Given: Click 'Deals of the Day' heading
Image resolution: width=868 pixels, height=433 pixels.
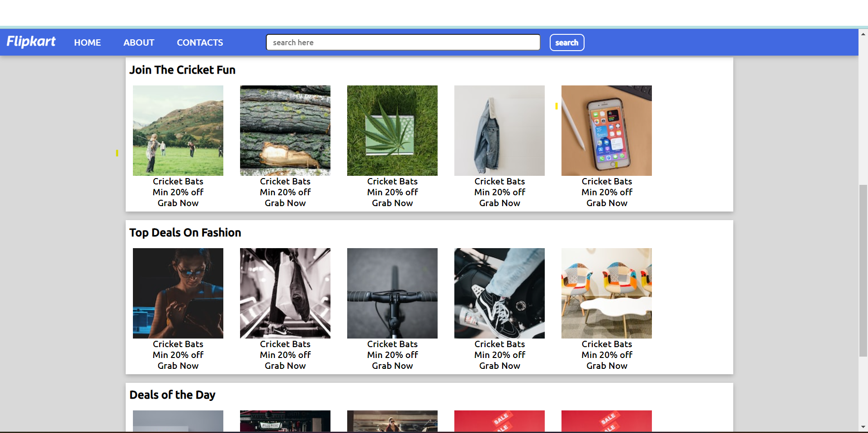Looking at the screenshot, I should pyautogui.click(x=172, y=395).
